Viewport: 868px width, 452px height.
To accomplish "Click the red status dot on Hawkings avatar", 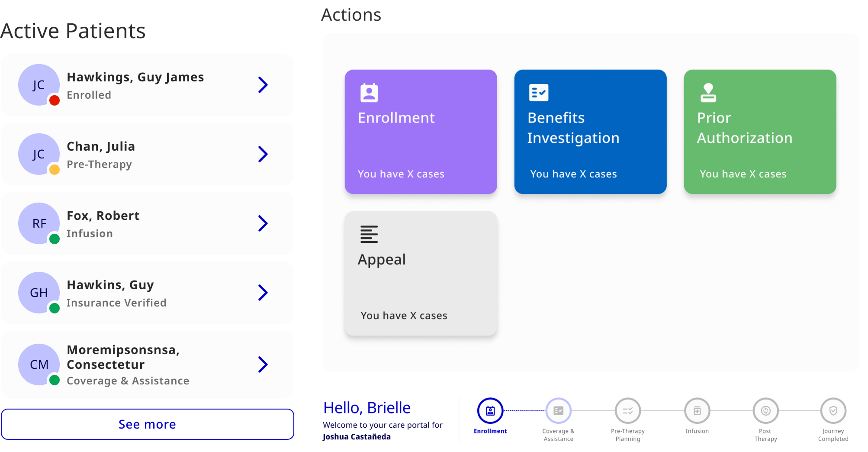I will 55,100.
